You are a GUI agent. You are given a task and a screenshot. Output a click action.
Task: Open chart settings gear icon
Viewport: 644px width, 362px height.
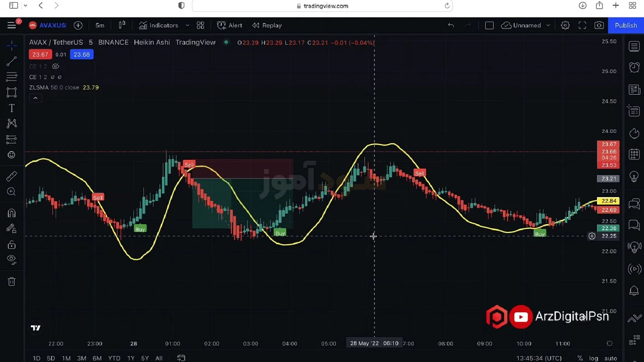[565, 25]
